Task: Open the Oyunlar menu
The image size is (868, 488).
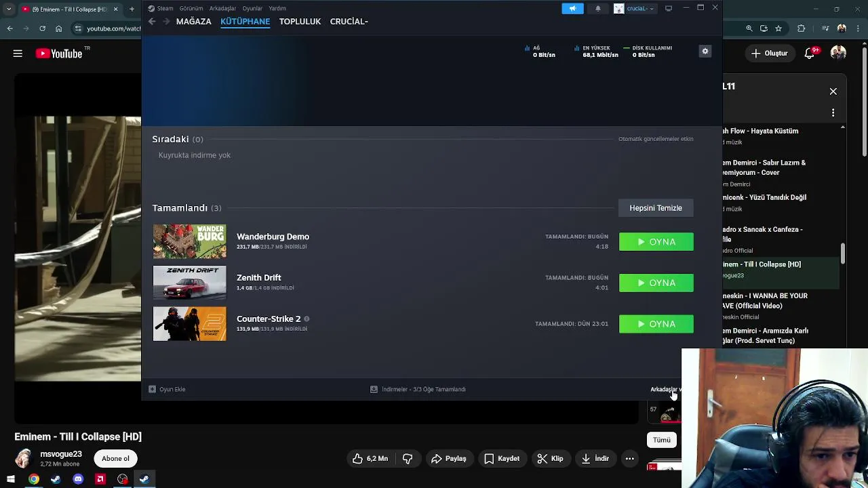Action: (x=252, y=8)
